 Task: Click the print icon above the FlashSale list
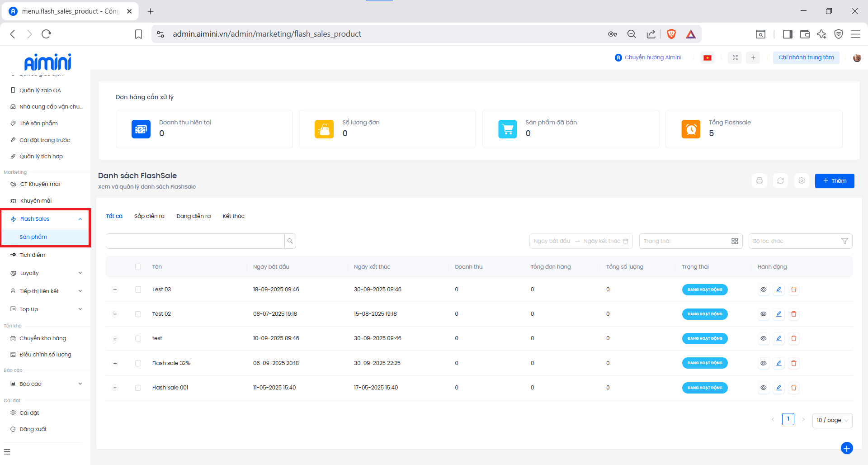(x=759, y=181)
